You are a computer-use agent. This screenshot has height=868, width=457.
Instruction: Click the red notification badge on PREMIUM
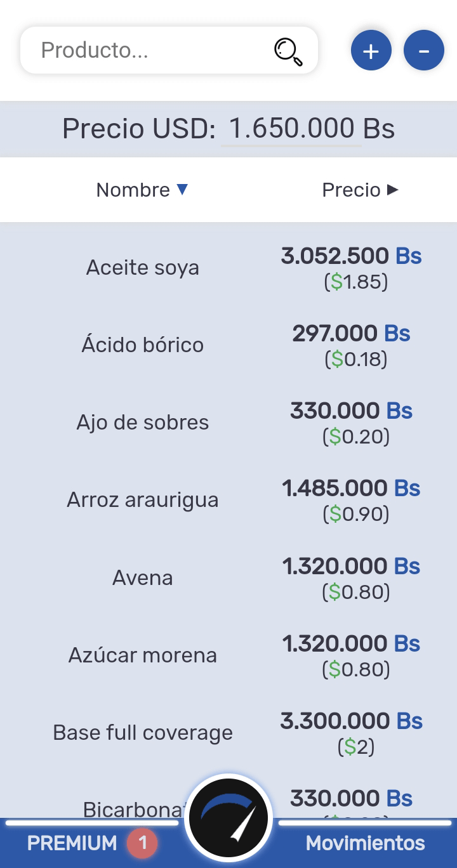point(142,843)
